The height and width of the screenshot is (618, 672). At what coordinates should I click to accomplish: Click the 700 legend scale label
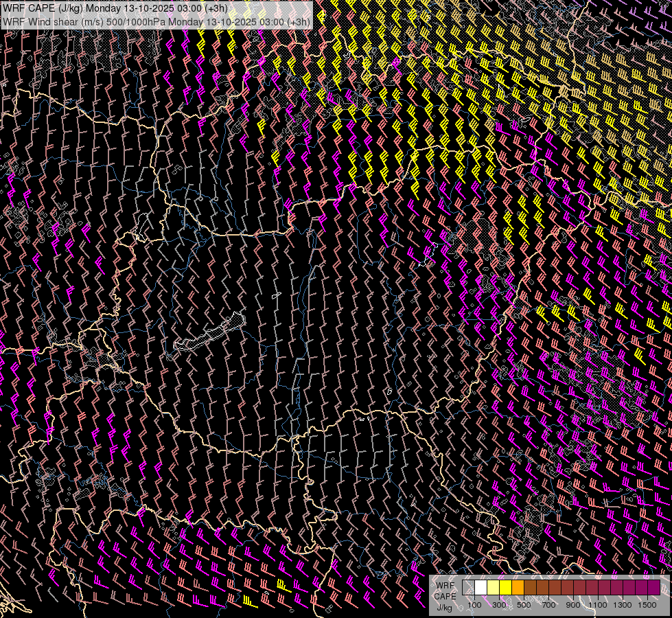pyautogui.click(x=548, y=605)
